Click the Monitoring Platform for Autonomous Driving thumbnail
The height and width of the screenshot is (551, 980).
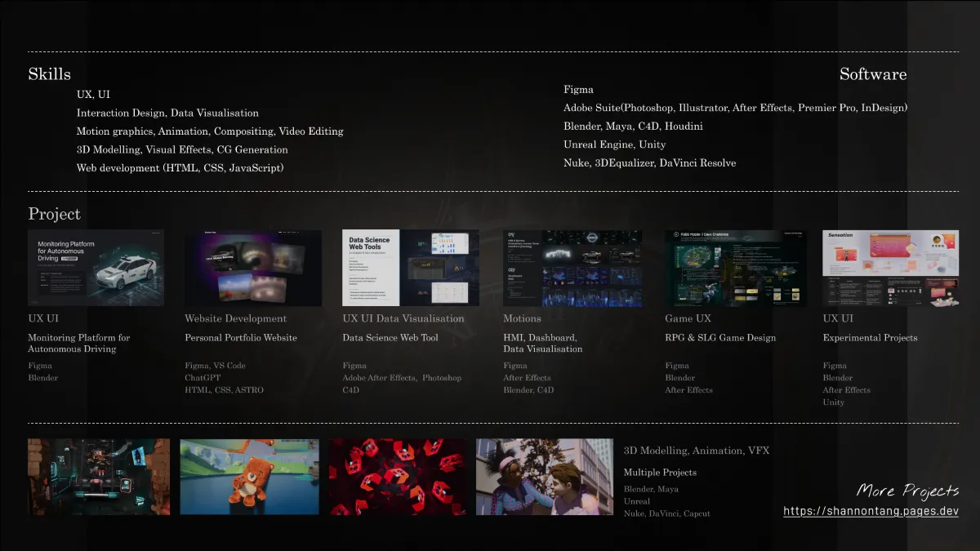click(96, 268)
